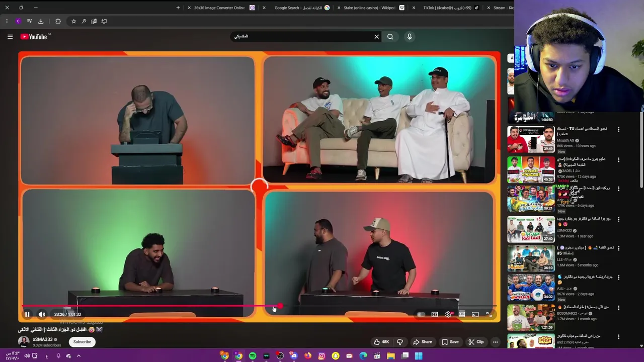Open the player settings gear
The width and height of the screenshot is (644, 362).
(x=448, y=314)
